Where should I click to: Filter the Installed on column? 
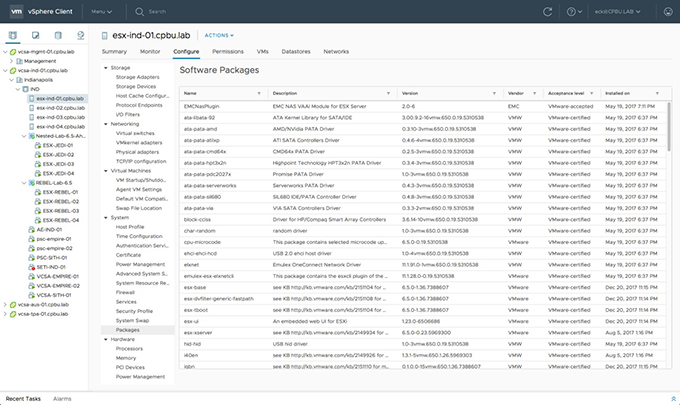point(657,93)
